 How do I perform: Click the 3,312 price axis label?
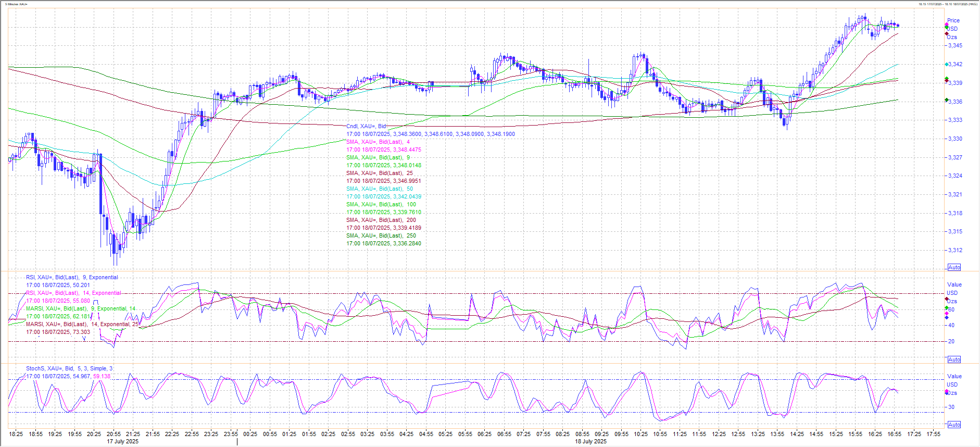click(955, 250)
